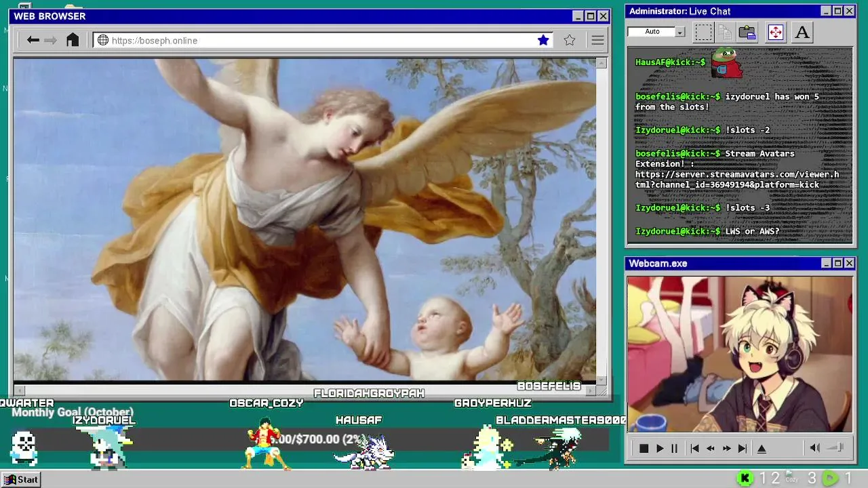
Task: Click the angel painting in the browser
Action: pyautogui.click(x=304, y=219)
